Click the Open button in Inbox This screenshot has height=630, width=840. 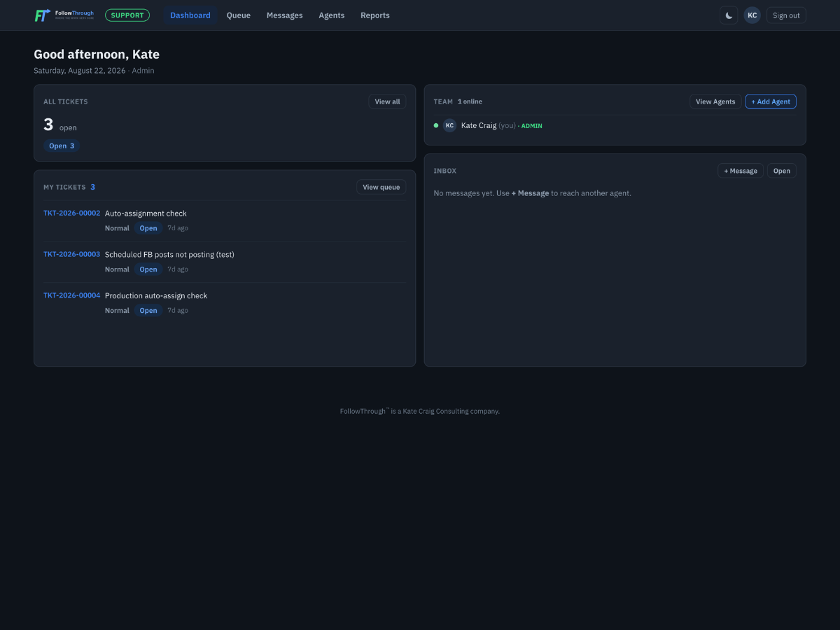pos(782,171)
